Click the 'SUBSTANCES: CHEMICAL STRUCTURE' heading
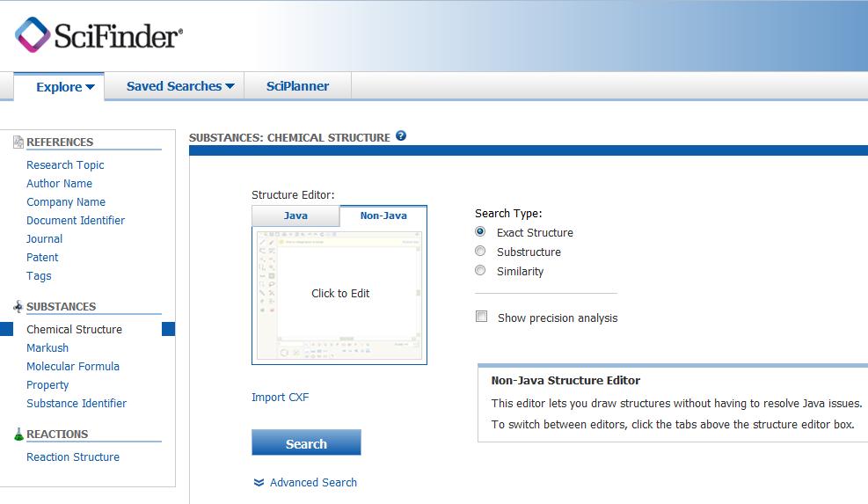 [289, 137]
